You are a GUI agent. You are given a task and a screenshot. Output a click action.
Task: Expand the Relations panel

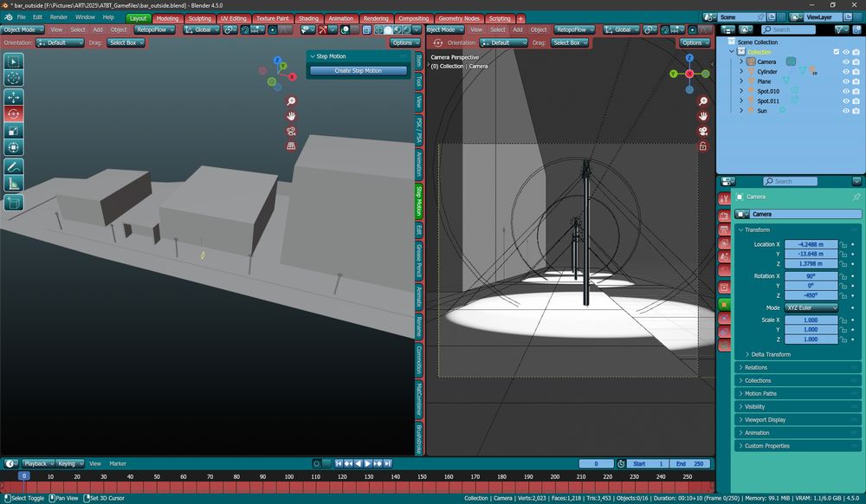(x=755, y=367)
